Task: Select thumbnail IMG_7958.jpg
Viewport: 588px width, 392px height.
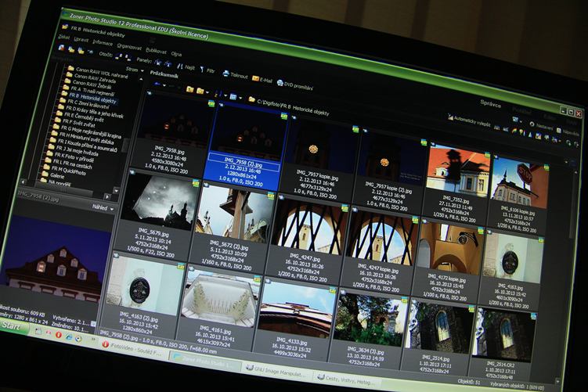Action: click(174, 135)
